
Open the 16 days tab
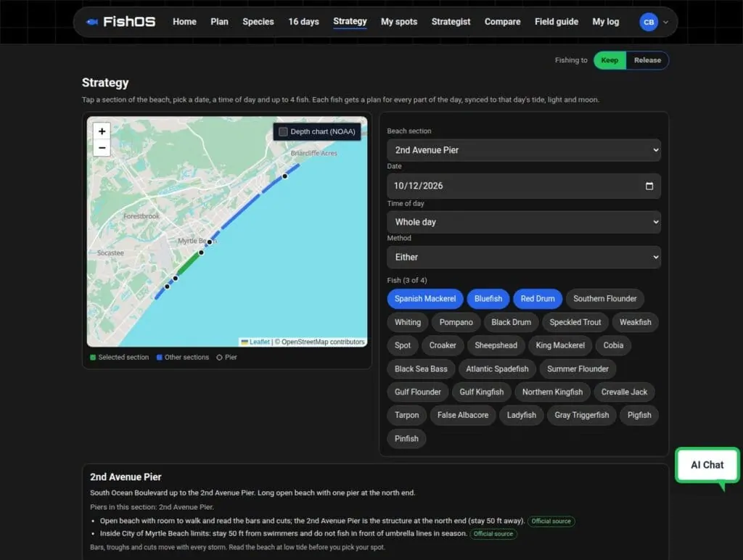point(303,22)
